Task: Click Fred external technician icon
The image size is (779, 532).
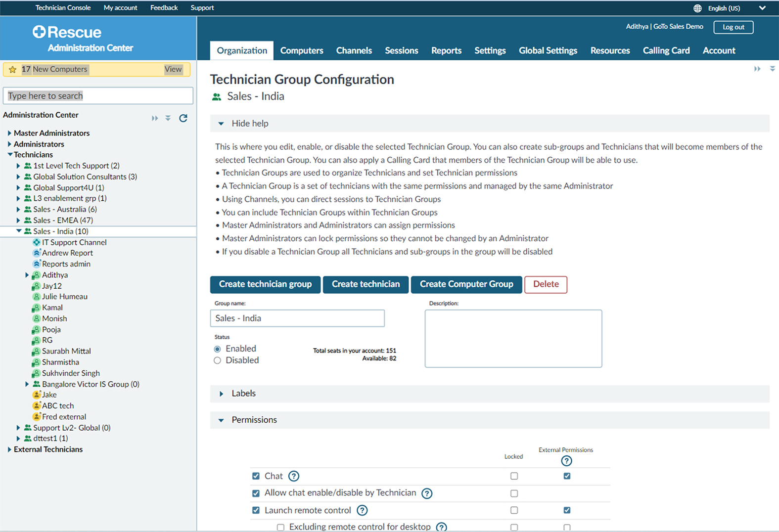Action: tap(37, 416)
